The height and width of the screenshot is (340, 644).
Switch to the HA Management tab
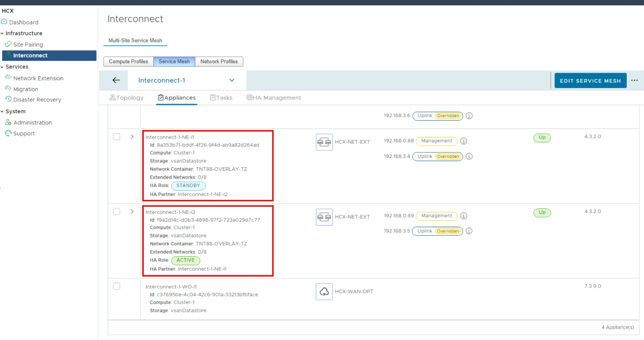274,98
